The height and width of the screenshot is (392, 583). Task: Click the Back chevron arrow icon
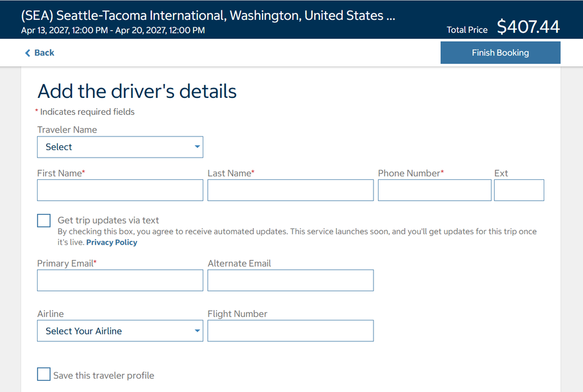[27, 53]
